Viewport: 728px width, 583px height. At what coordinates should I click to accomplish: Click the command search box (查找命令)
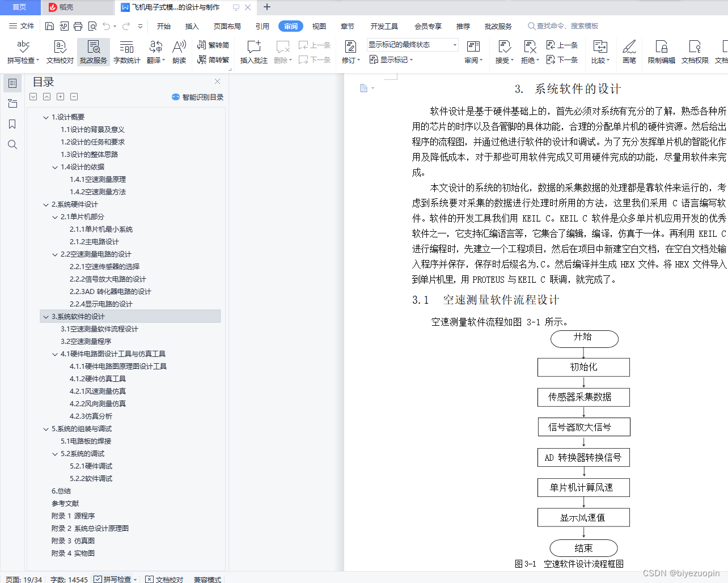[563, 26]
